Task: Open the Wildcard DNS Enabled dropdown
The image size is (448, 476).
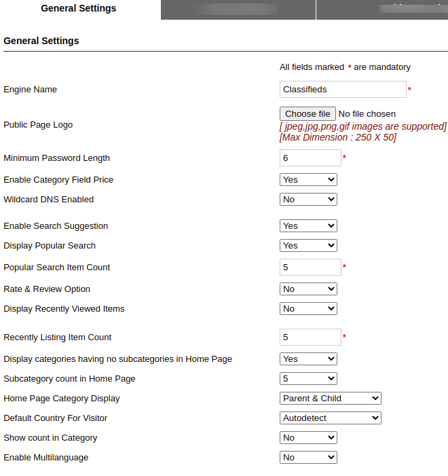Action: point(308,200)
